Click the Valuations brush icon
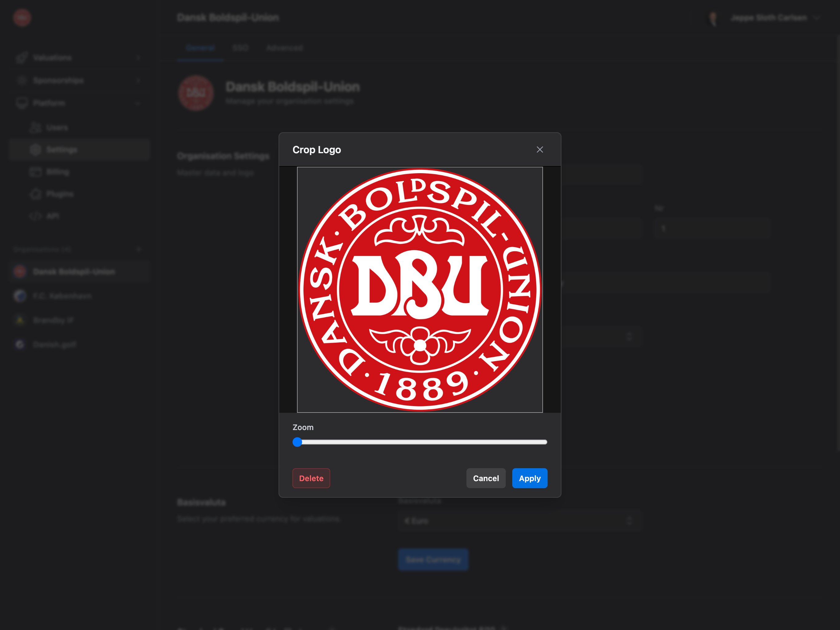The width and height of the screenshot is (840, 630). click(22, 58)
